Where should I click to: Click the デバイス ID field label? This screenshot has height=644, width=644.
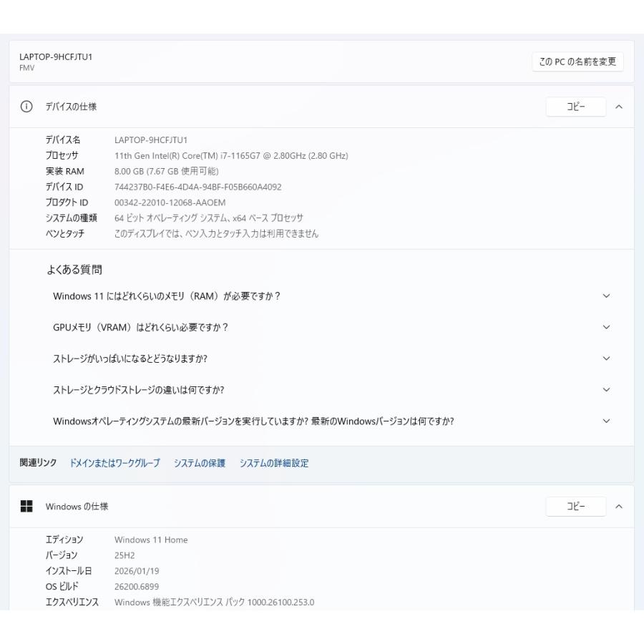(x=64, y=187)
